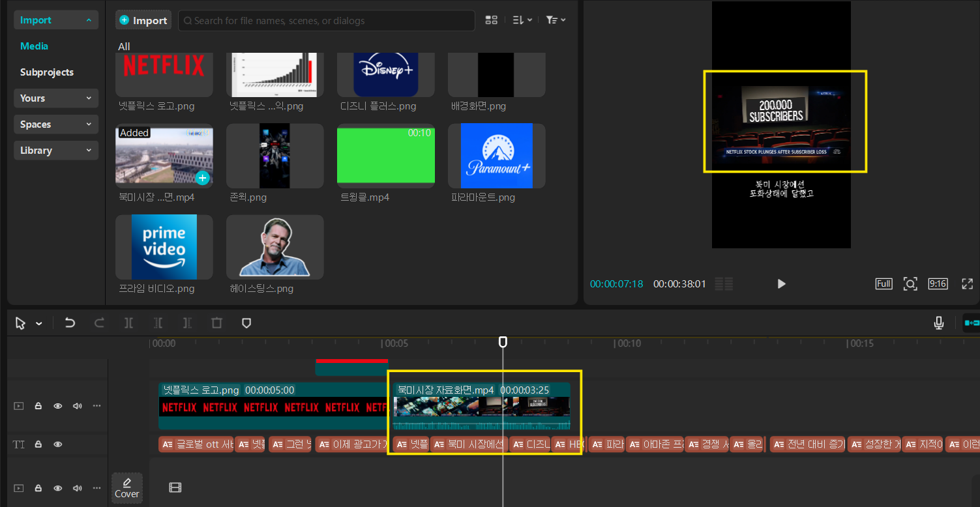Split the clip at the playhead
The width and height of the screenshot is (980, 507).
point(128,323)
